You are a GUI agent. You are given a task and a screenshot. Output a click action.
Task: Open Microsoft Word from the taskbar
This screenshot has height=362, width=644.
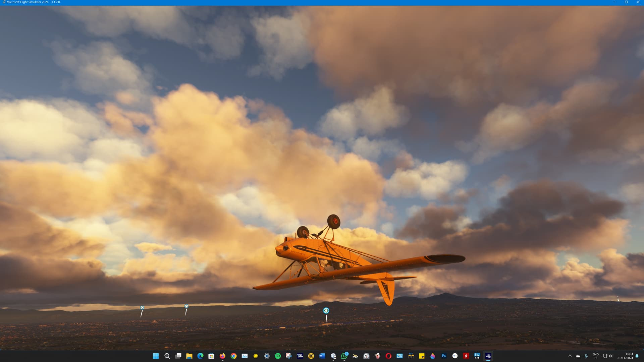[322, 356]
